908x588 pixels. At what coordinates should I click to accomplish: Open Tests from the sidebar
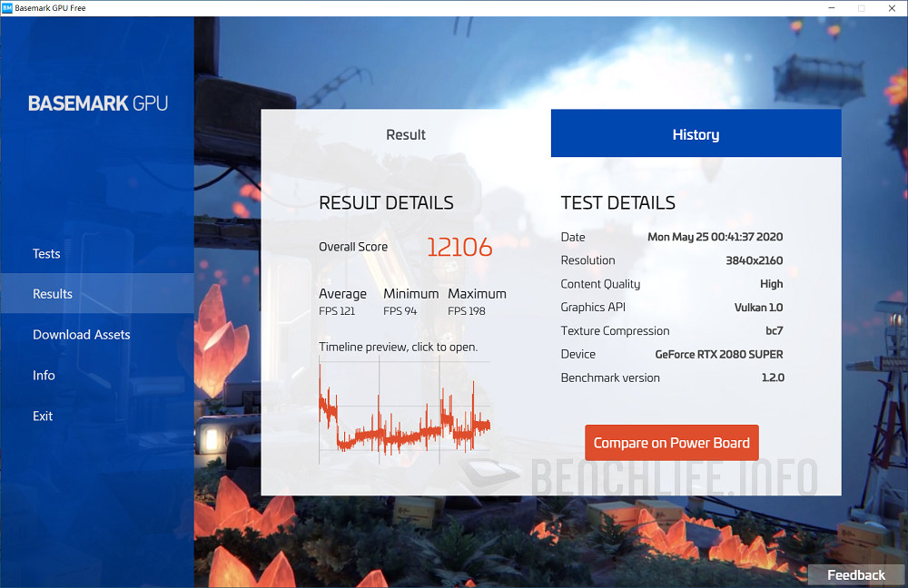pyautogui.click(x=46, y=253)
